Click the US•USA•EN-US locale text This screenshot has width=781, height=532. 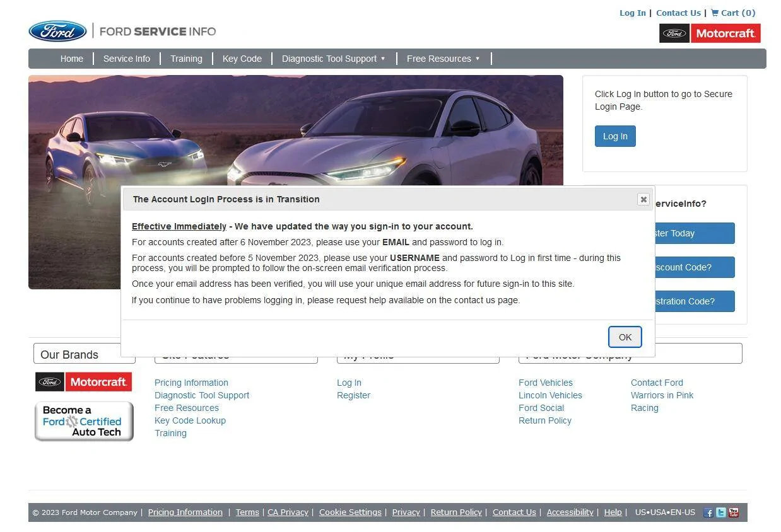click(665, 512)
